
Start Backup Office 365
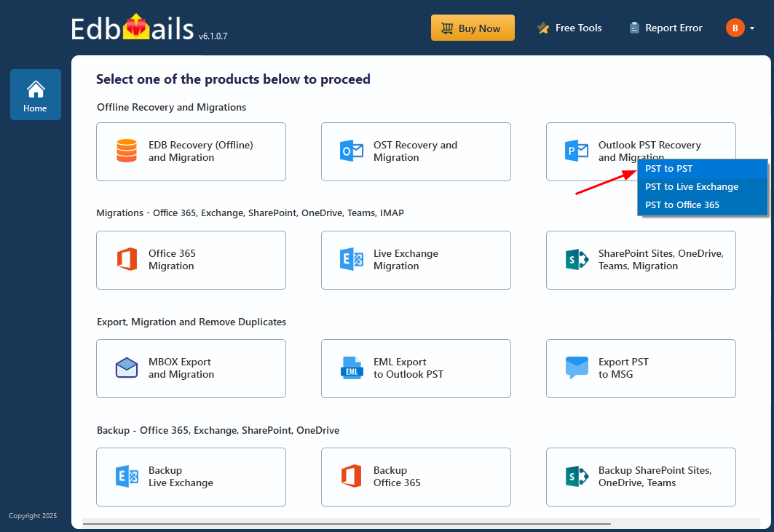click(x=416, y=477)
